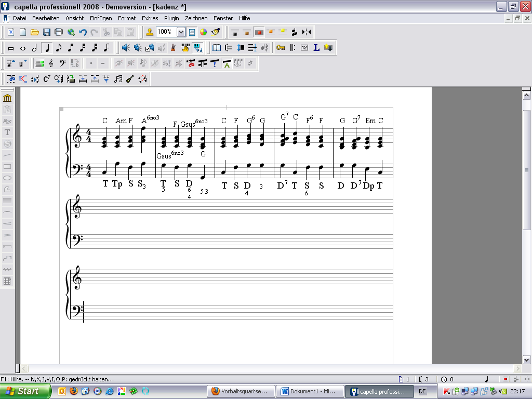
Task: Insert a repeat barline via its icon
Action: point(292,48)
